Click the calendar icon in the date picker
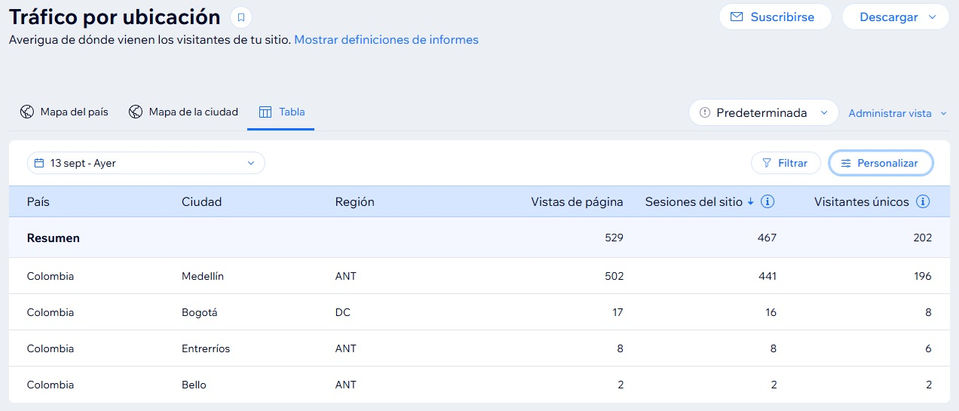959x411 pixels. pos(38,163)
